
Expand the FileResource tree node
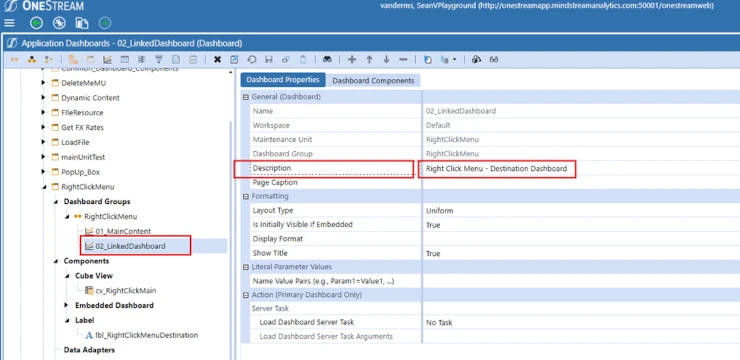(x=43, y=112)
